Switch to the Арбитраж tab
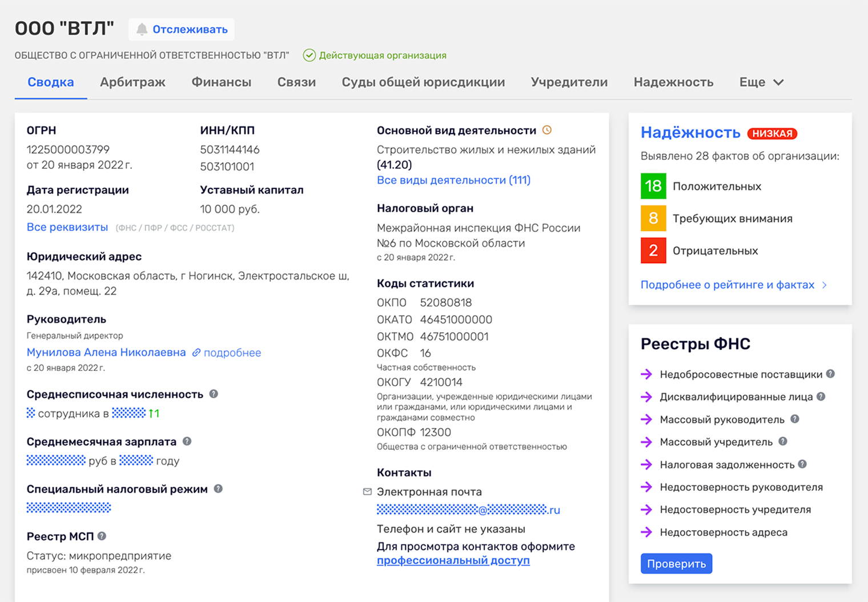The image size is (868, 602). 132,82
